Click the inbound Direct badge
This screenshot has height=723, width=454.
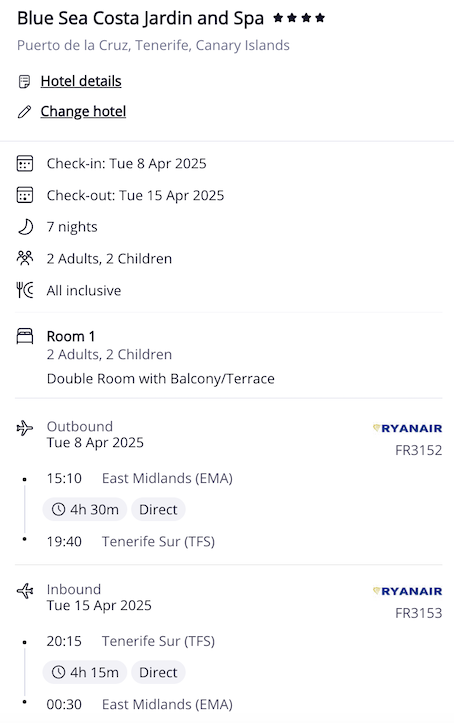coord(158,672)
